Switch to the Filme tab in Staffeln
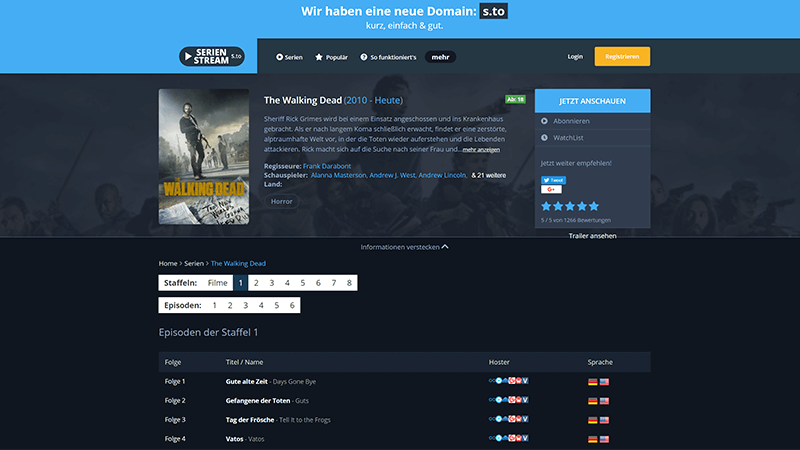 point(217,283)
